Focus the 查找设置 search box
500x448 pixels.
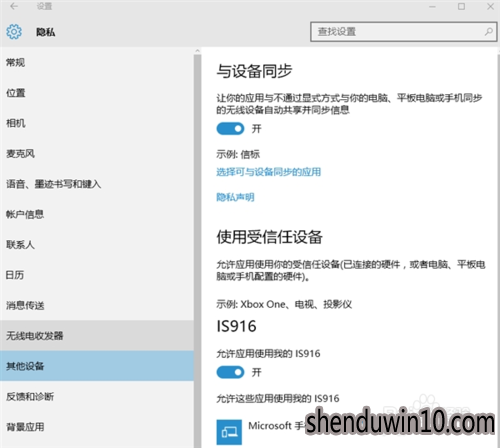click(x=404, y=32)
